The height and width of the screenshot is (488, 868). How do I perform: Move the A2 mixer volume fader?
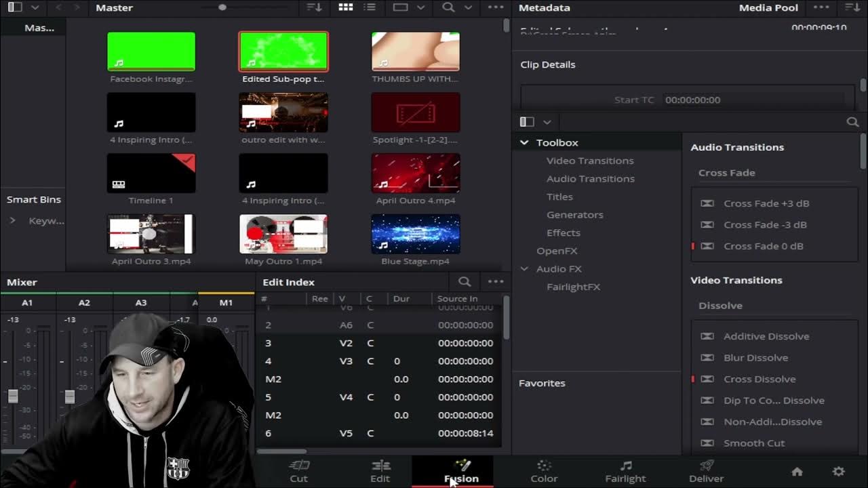click(x=70, y=396)
